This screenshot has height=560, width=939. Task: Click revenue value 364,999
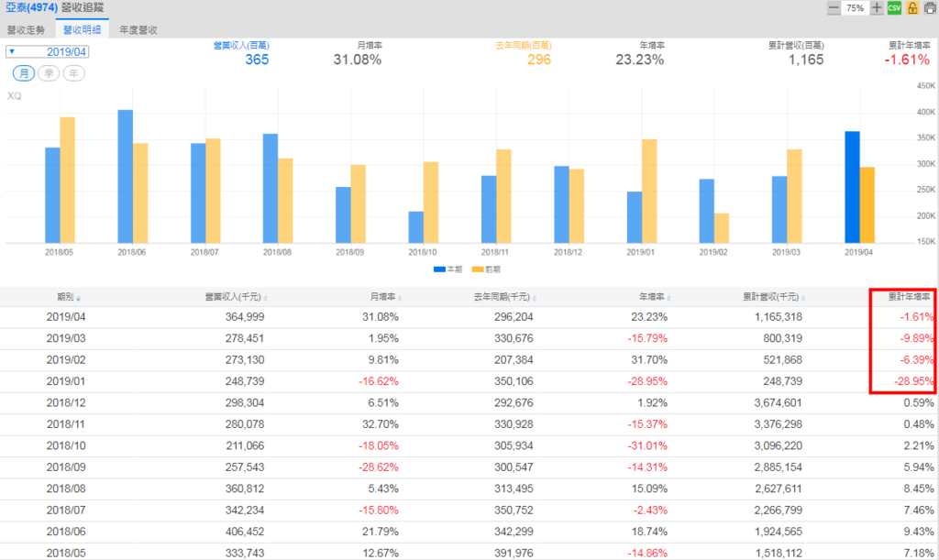click(x=245, y=317)
